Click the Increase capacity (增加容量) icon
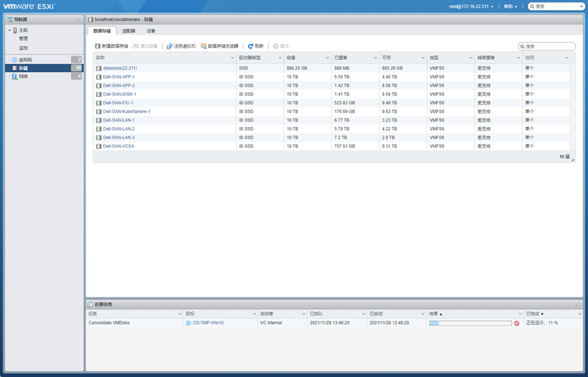 136,46
